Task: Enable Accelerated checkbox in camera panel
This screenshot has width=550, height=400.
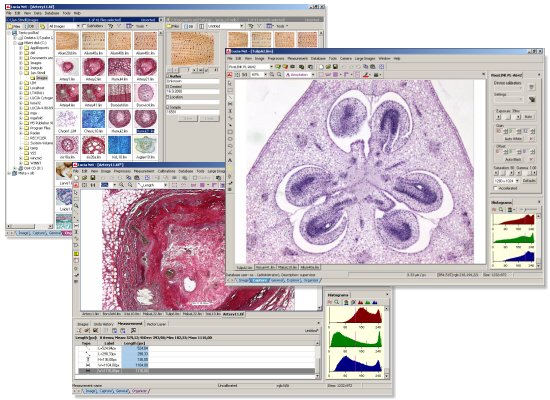Action: point(496,188)
